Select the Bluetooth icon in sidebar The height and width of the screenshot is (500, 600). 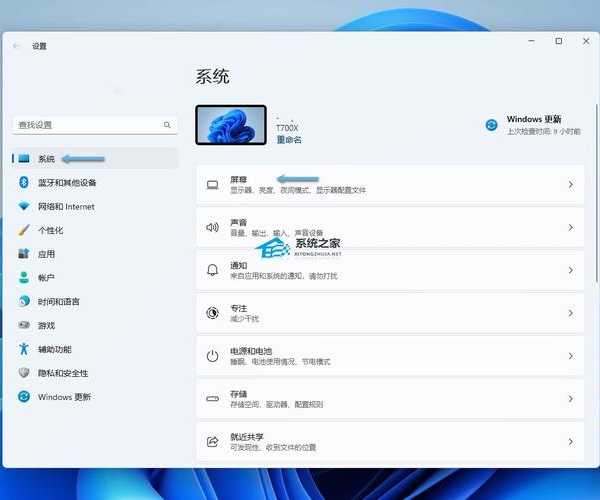point(24,182)
